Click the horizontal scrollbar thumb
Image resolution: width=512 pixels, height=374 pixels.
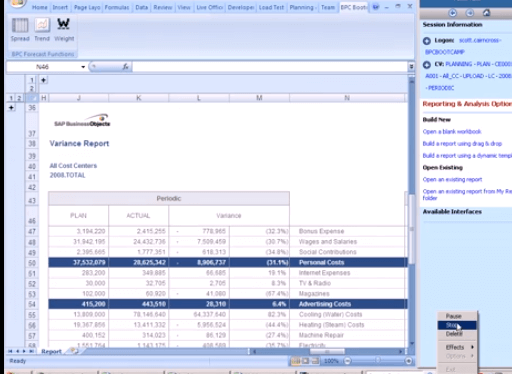(327, 352)
